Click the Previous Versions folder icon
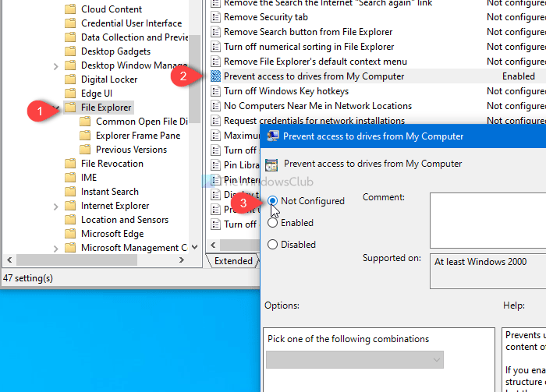The image size is (546, 392). tap(85, 150)
